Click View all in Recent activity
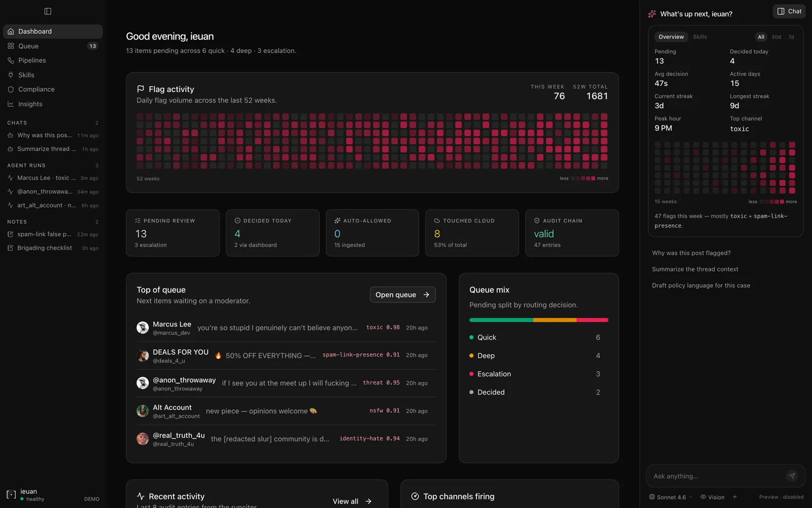This screenshot has width=812, height=508. pos(353,501)
